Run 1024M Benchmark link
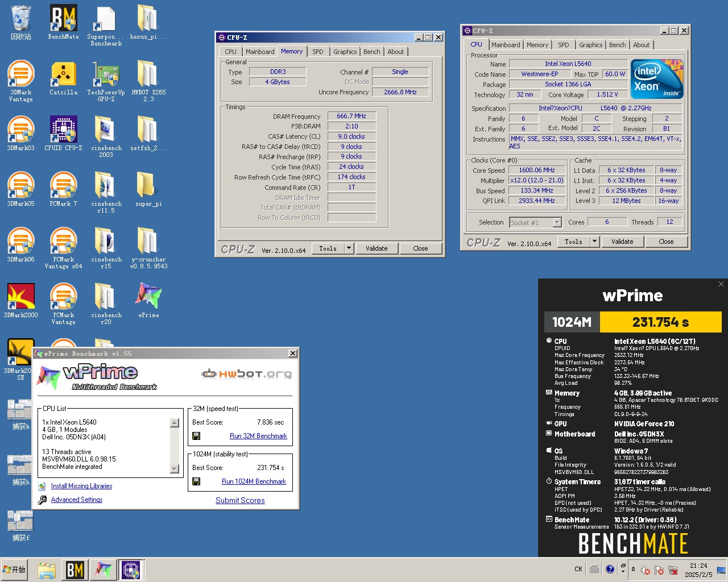 254,481
